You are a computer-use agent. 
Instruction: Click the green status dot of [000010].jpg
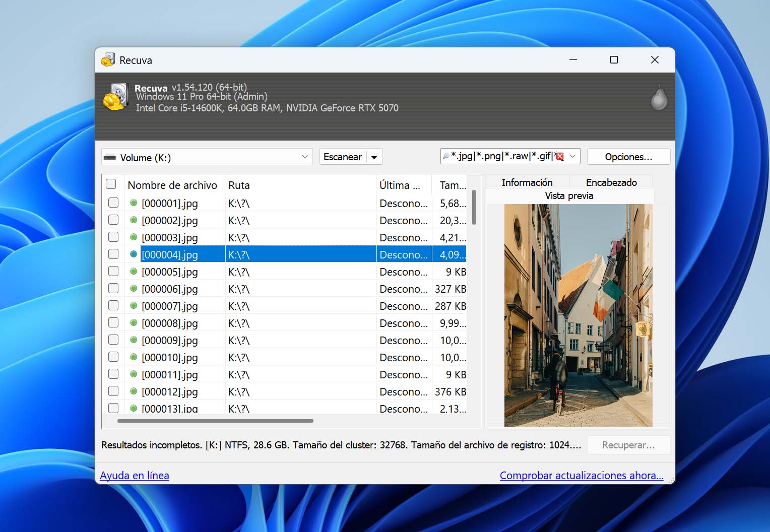click(134, 357)
